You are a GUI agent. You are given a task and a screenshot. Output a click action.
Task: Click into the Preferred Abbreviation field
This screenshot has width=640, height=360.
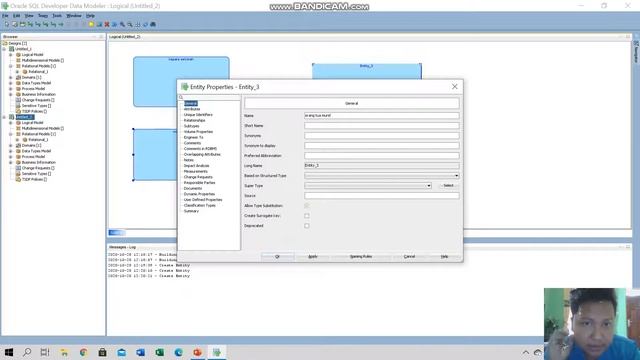pyautogui.click(x=382, y=156)
